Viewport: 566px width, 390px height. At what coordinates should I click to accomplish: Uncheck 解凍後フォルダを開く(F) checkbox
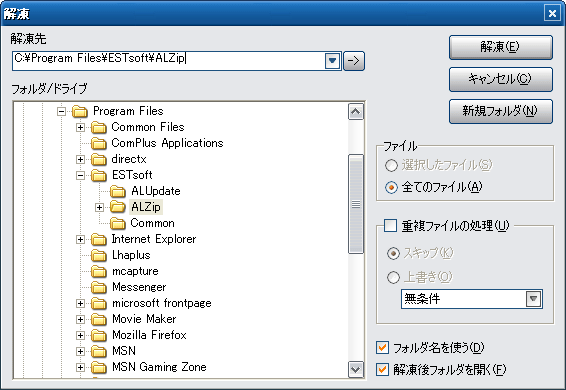[x=382, y=369]
